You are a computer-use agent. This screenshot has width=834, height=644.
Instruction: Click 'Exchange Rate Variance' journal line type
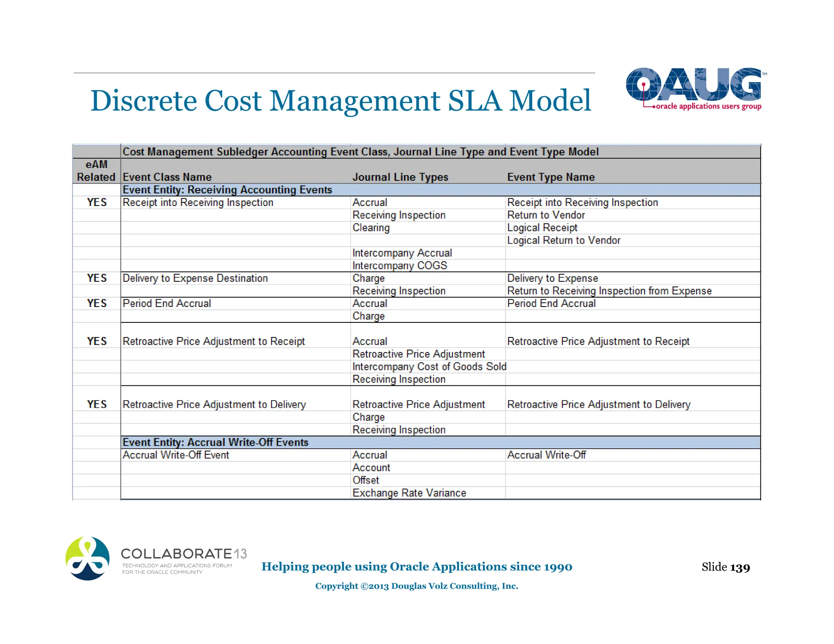point(409,493)
